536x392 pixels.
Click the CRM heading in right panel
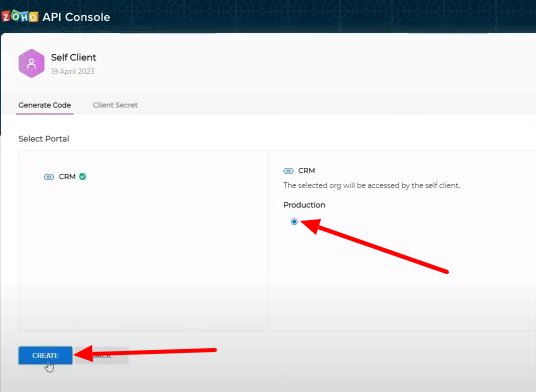(307, 171)
